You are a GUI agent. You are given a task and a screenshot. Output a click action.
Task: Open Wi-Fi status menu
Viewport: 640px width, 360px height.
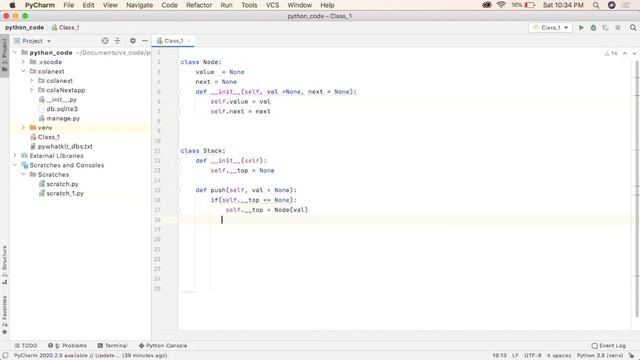tap(501, 5)
